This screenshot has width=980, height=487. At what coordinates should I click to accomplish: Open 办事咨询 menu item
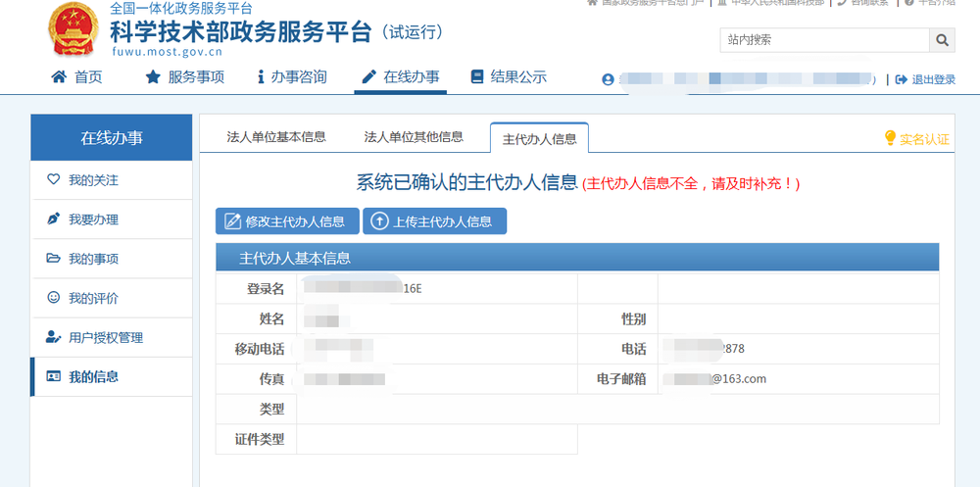click(x=291, y=77)
